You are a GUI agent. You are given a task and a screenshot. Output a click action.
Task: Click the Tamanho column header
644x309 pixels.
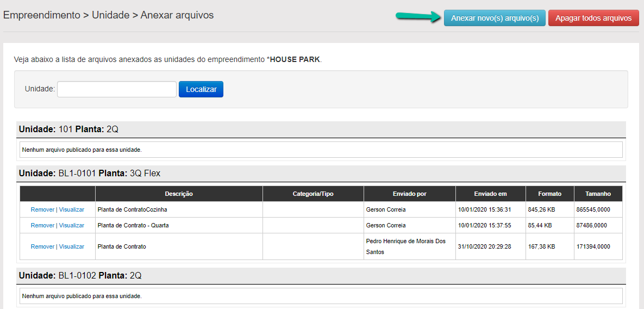pos(598,194)
